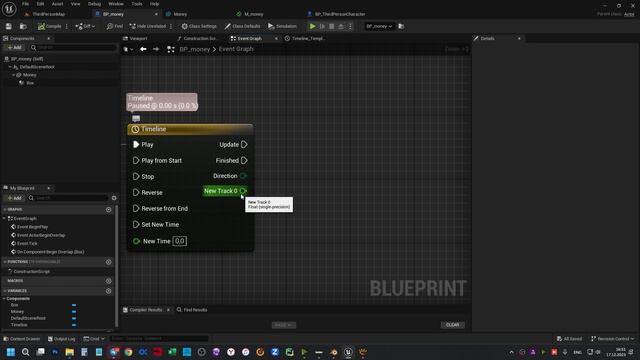Image resolution: width=640 pixels, height=360 pixels.
Task: Switch to the Viewport tab
Action: (138, 38)
